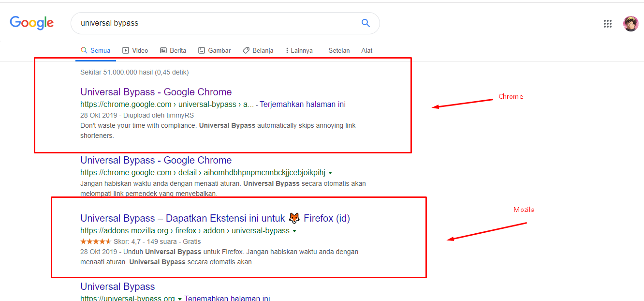Screen dimensions: 644x301
Task: Click the blue search magnifier icon
Action: [x=366, y=23]
